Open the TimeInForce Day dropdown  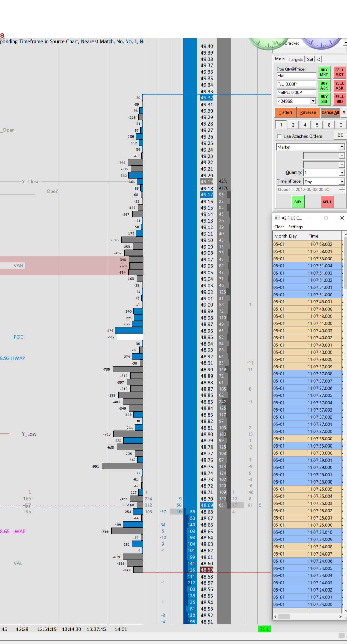pos(342,182)
